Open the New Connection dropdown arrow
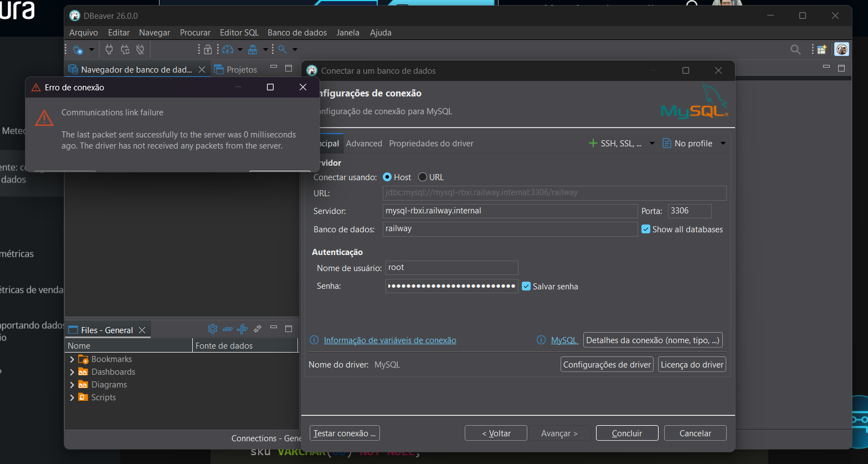Viewport: 868px width, 464px height. tap(91, 49)
